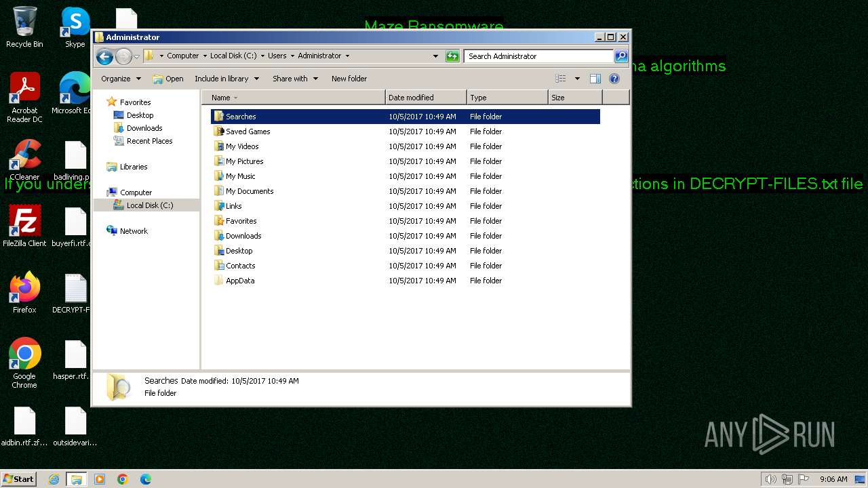Click the search magnifier icon
This screenshot has width=868, height=488.
621,56
